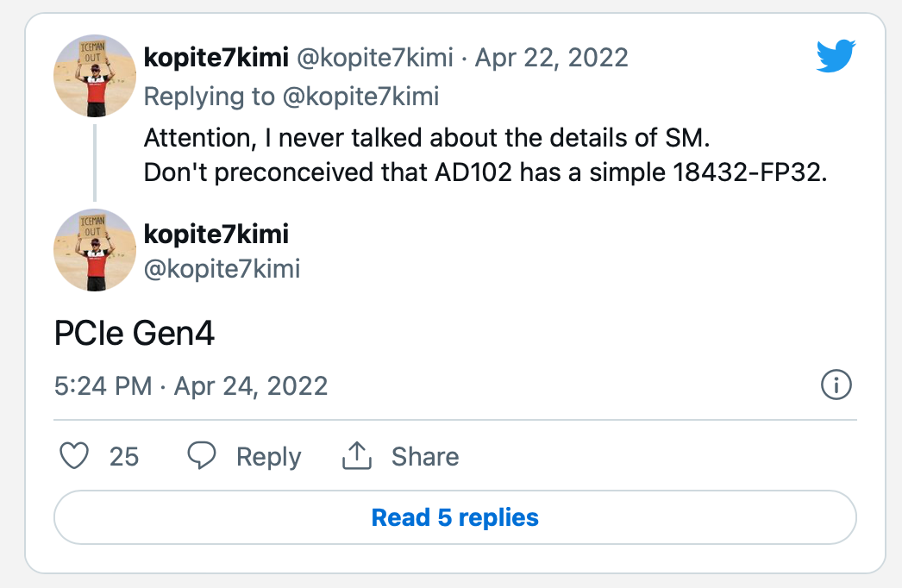
Task: Open the Apr 22, 2022 date link
Action: pos(552,58)
